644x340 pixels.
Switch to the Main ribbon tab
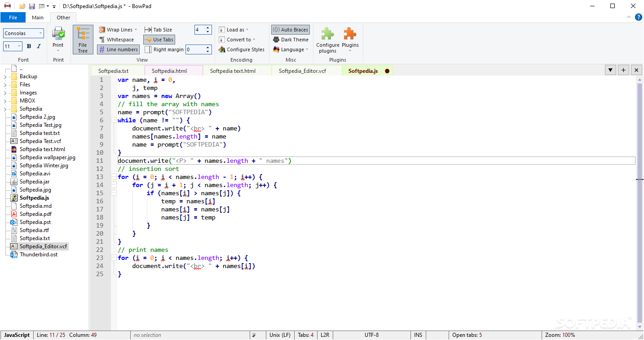pyautogui.click(x=38, y=18)
